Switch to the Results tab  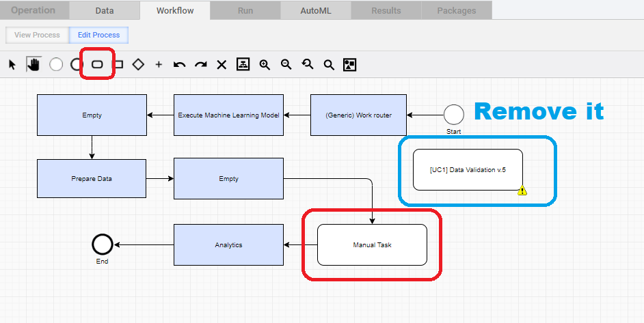[386, 11]
